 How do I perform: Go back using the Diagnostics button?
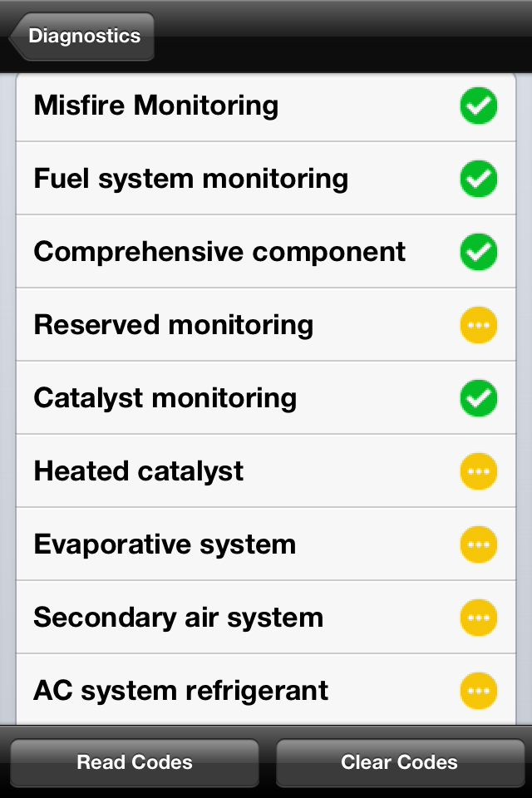82,37
